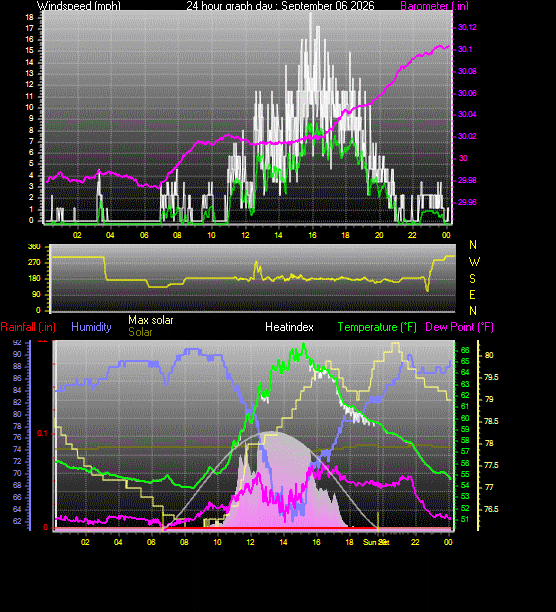Image resolution: width=556 pixels, height=612 pixels.
Task: Click windspeed axis value 9
Action: [x=31, y=119]
